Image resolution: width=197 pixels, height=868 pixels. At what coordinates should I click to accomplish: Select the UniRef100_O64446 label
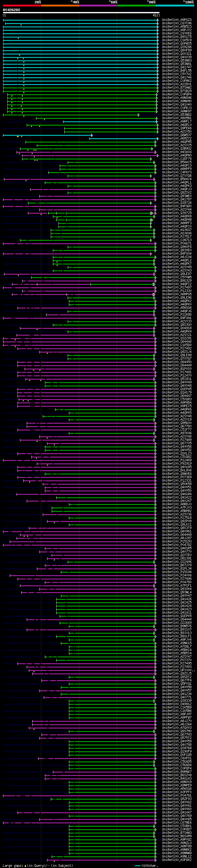pos(176,341)
